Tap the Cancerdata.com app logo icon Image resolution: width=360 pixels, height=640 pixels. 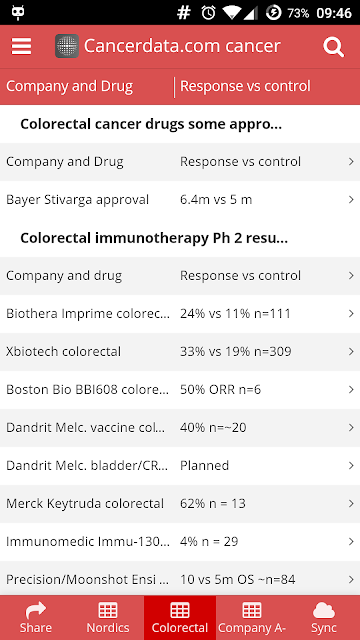pyautogui.click(x=67, y=46)
